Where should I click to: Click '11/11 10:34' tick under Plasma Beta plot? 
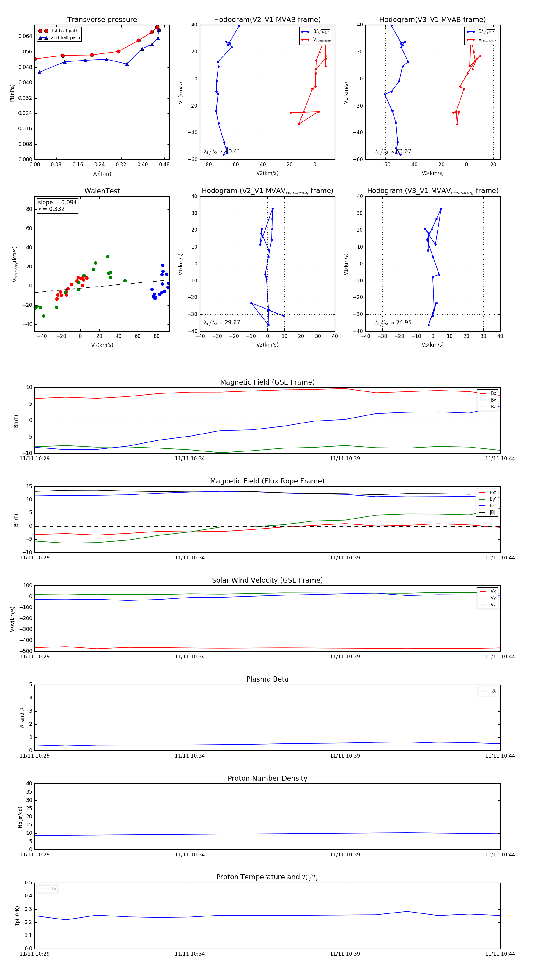click(190, 756)
